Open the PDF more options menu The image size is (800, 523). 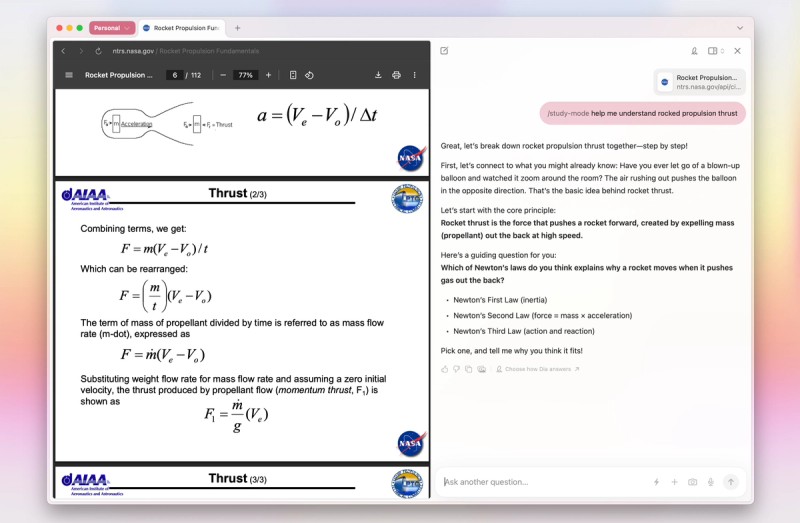414,75
